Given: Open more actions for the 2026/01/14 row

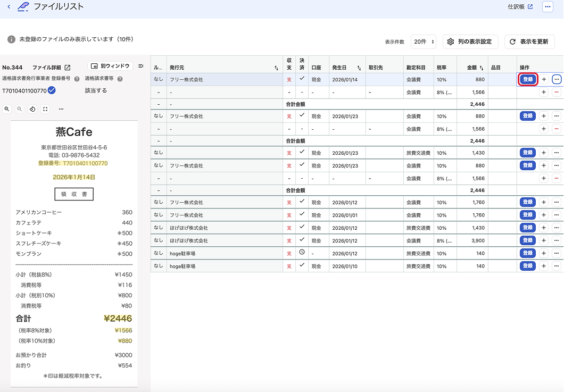Looking at the screenshot, I should coord(557,79).
